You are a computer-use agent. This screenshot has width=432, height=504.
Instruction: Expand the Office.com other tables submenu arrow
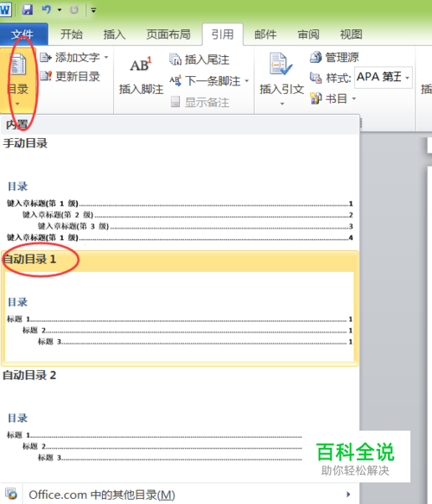(x=348, y=494)
